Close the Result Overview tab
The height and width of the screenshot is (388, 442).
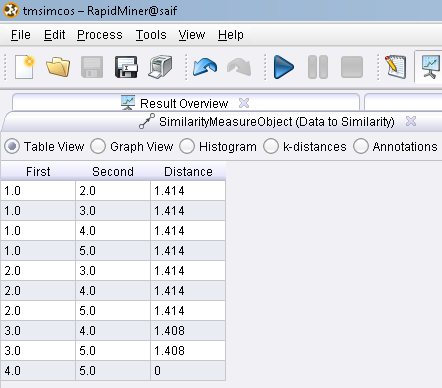244,103
